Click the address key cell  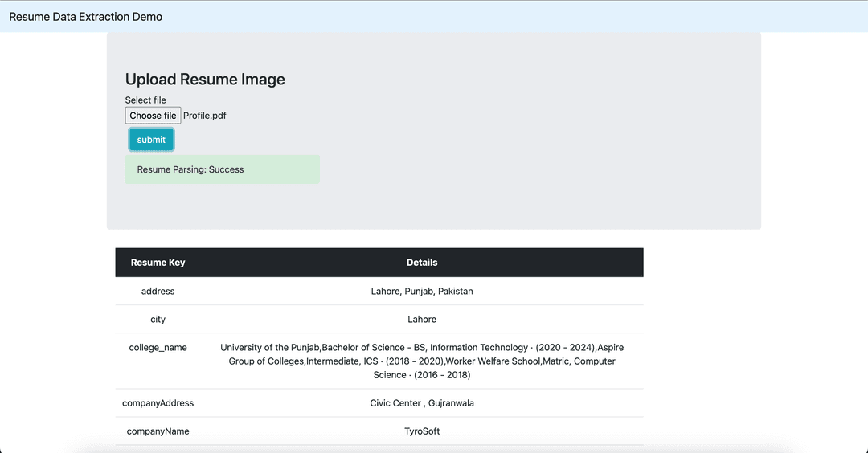[158, 291]
